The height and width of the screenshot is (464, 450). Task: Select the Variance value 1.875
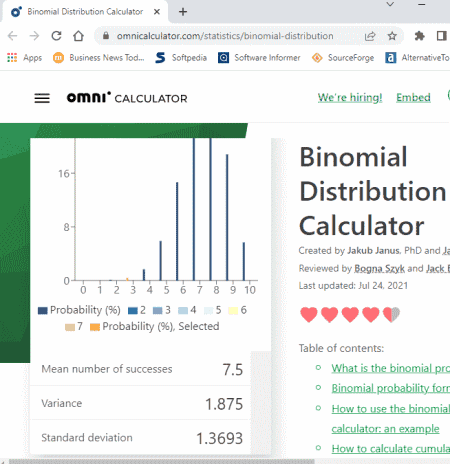(x=224, y=404)
